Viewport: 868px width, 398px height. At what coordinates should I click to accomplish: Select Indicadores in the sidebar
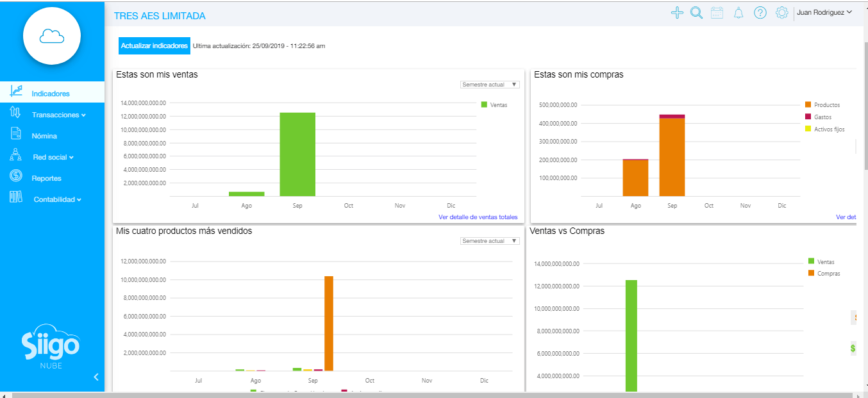(x=51, y=92)
